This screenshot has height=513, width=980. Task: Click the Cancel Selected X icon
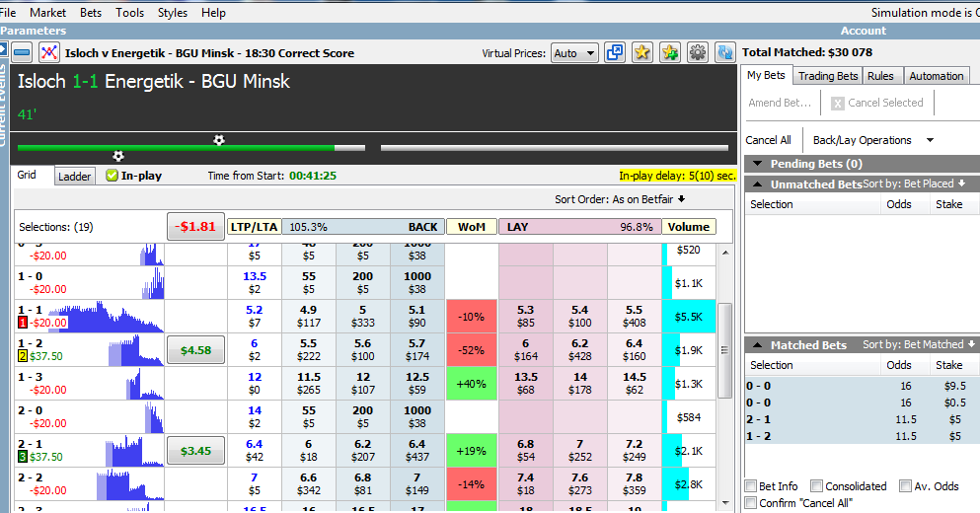click(838, 104)
